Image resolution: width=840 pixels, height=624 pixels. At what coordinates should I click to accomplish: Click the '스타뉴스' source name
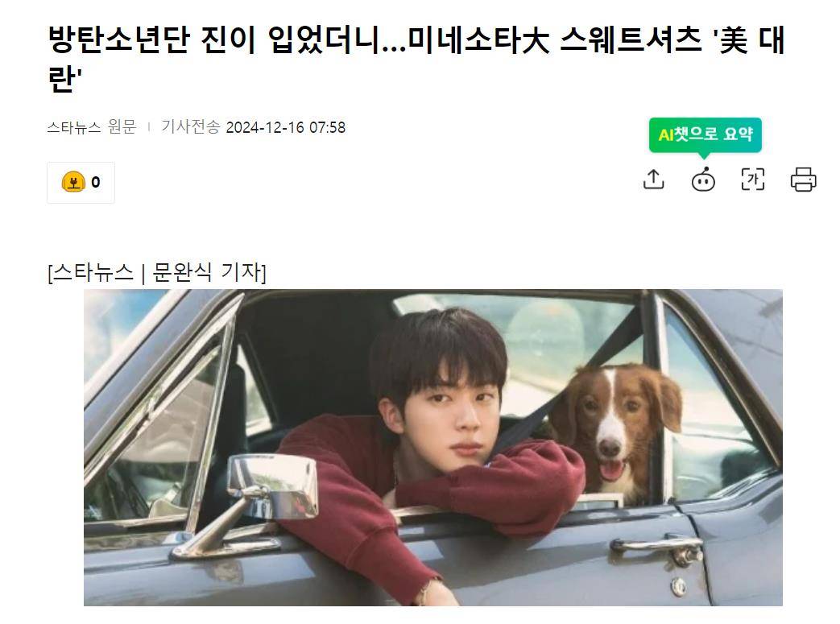[x=74, y=127]
